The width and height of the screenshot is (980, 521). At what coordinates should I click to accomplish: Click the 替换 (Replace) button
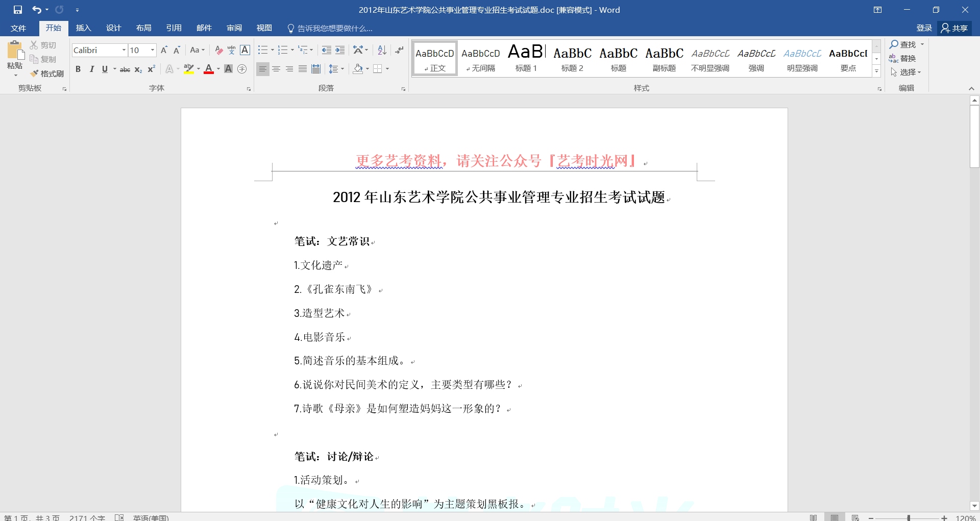[902, 59]
